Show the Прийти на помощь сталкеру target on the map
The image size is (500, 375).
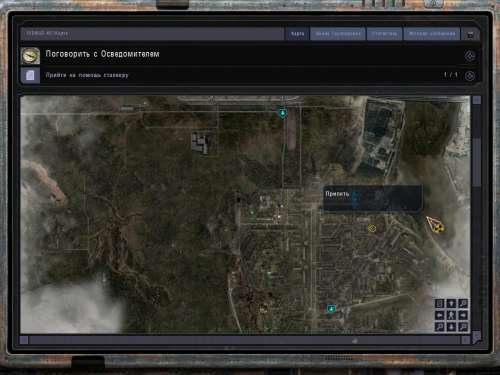tap(470, 76)
